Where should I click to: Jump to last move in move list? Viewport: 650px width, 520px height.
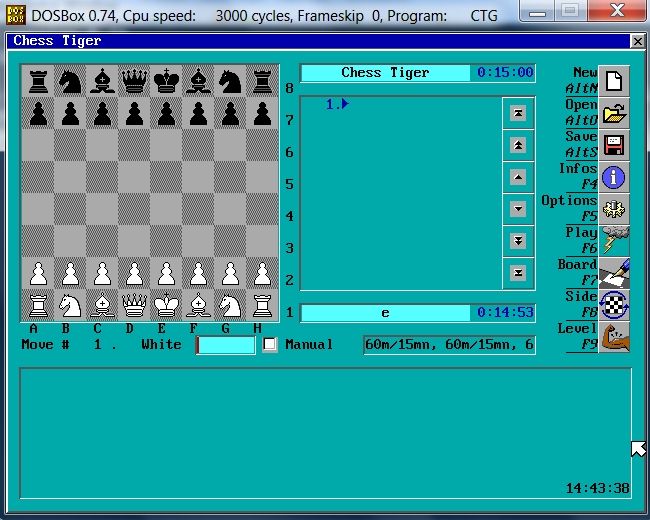click(x=518, y=272)
